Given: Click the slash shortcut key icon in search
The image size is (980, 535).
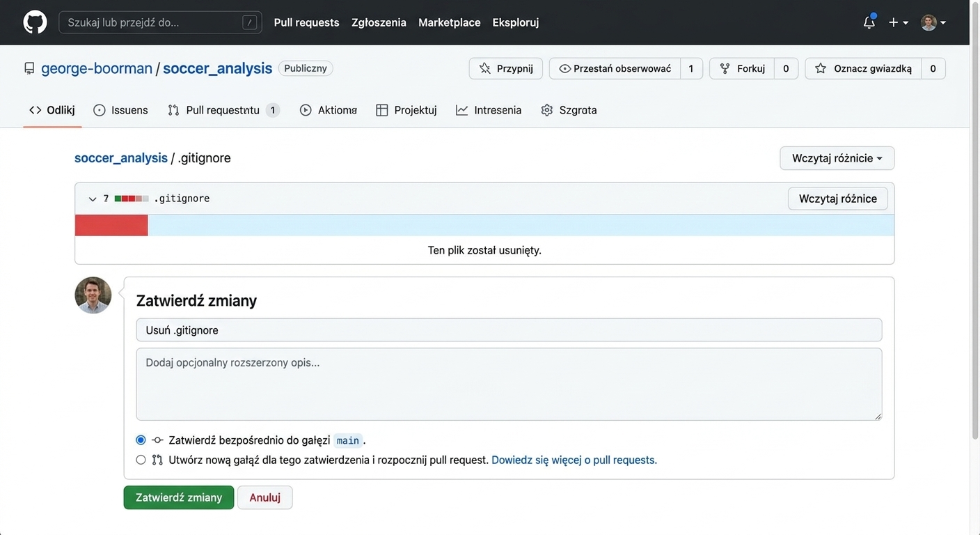Looking at the screenshot, I should [249, 22].
